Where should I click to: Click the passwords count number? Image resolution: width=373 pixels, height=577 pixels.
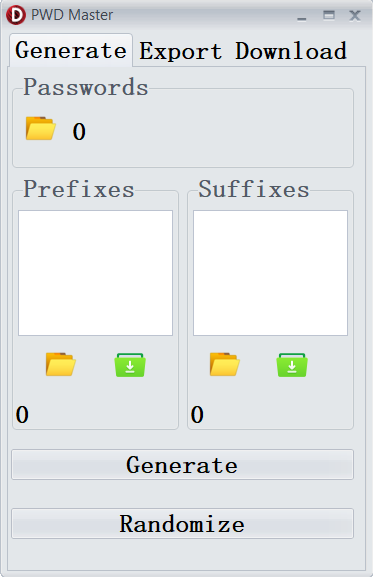click(79, 132)
